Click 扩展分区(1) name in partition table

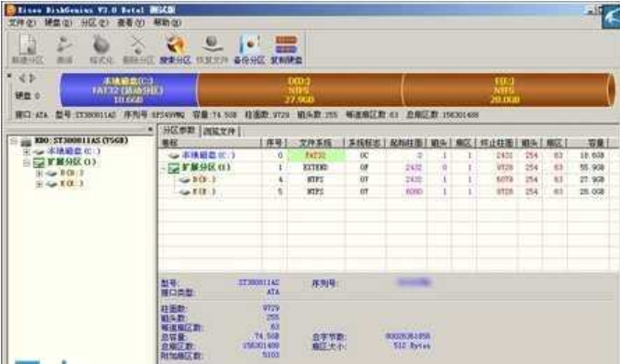pos(205,168)
